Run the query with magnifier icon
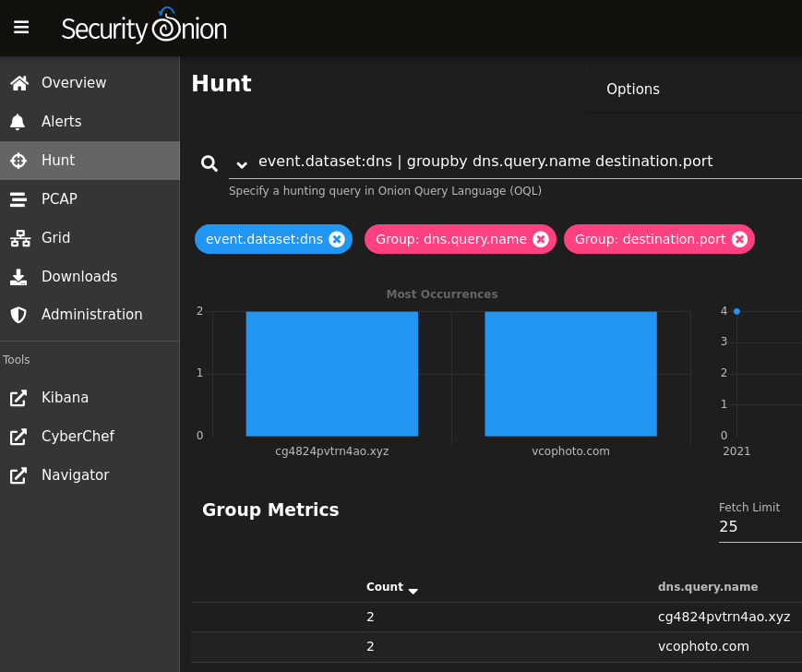Image resolution: width=802 pixels, height=672 pixels. click(209, 163)
